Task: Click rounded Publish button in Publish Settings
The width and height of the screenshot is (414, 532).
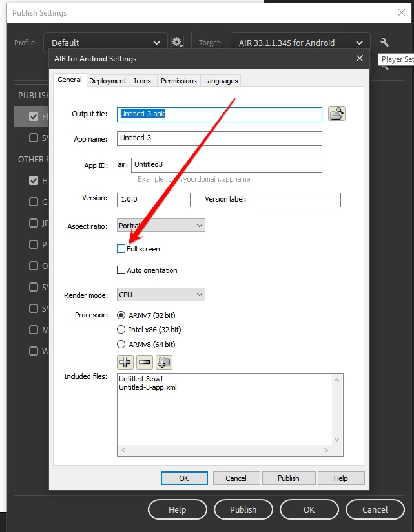Action: coord(243,509)
